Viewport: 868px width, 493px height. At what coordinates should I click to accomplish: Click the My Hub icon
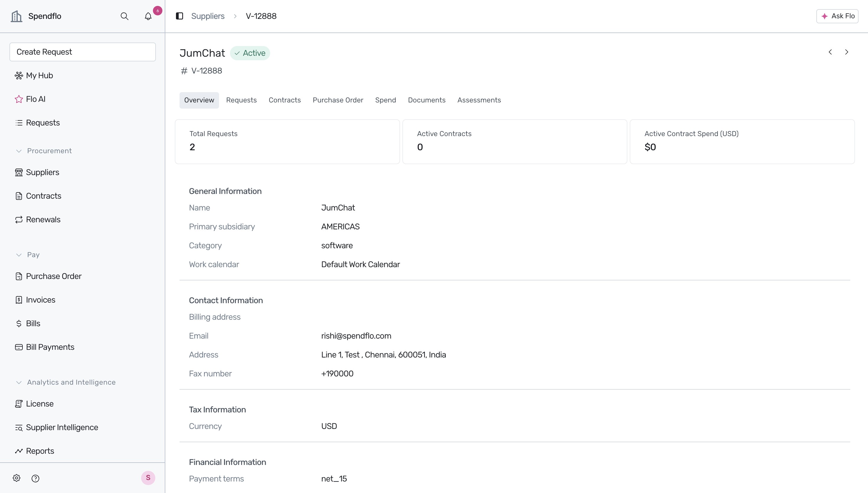pyautogui.click(x=19, y=76)
